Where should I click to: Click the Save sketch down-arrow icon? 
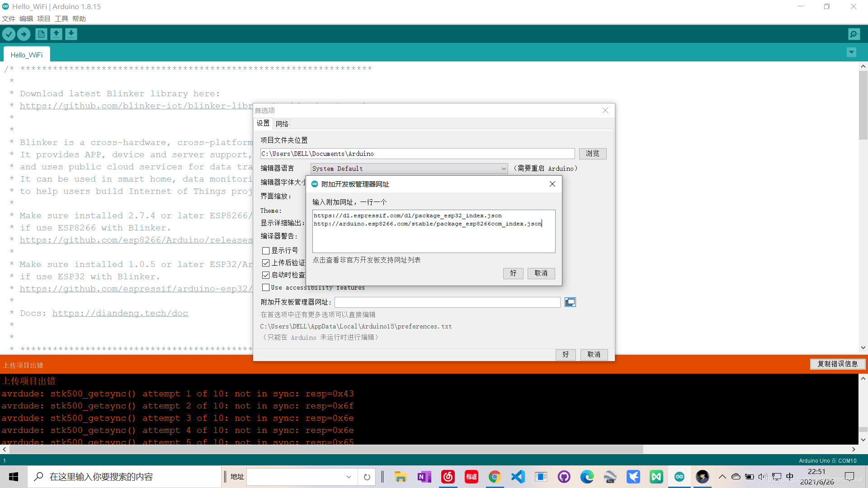pos(71,34)
